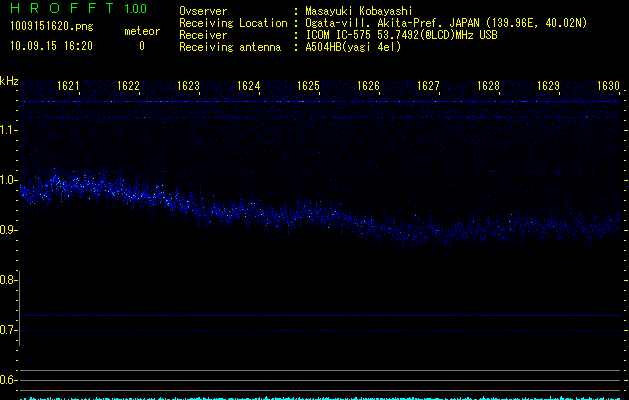Select the meteor count value 0
The image size is (629, 400).
(141, 46)
